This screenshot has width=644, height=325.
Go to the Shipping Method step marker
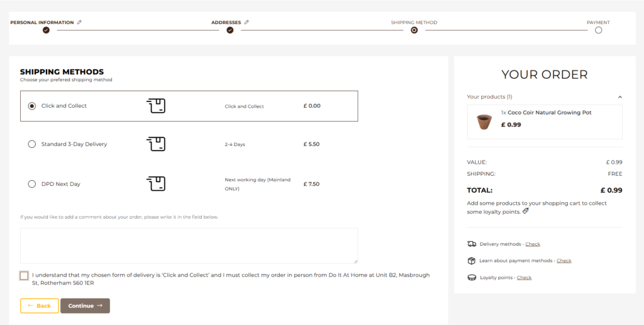[x=414, y=30]
